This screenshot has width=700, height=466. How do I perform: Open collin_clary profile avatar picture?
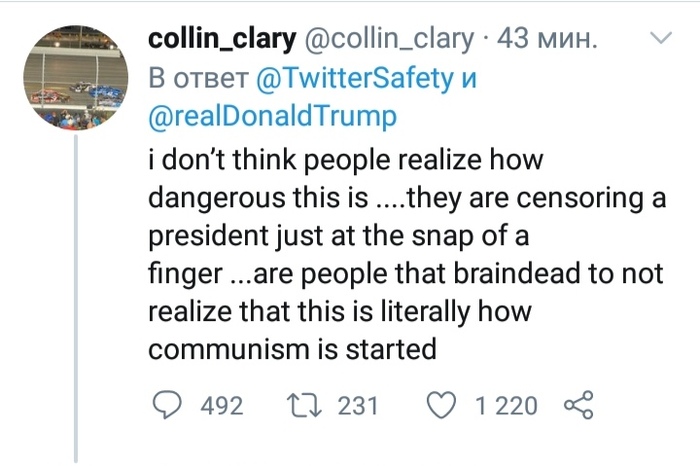tap(76, 78)
